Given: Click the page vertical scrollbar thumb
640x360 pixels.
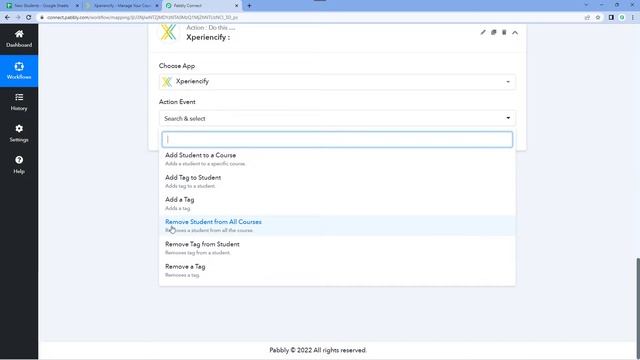Looking at the screenshot, I should [638, 308].
